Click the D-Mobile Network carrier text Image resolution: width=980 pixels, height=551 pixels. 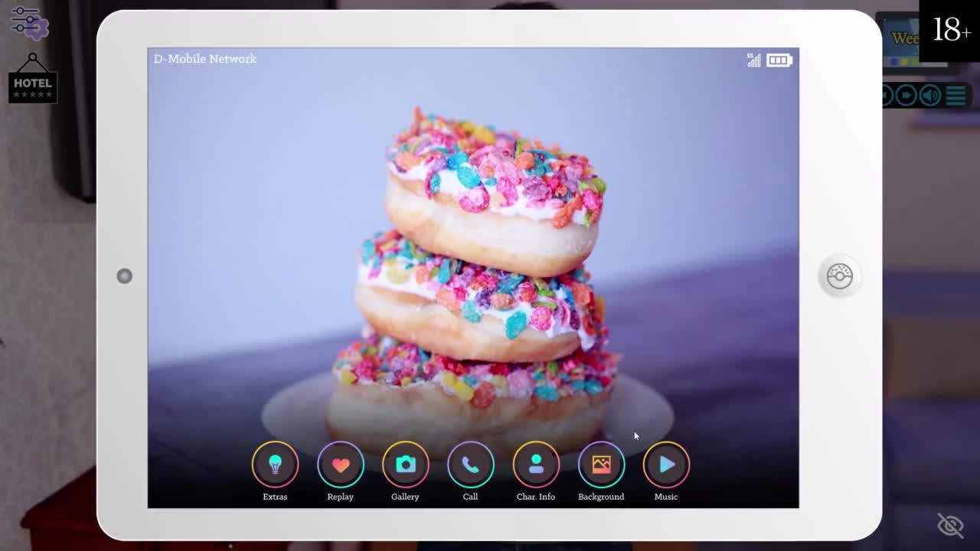point(204,59)
